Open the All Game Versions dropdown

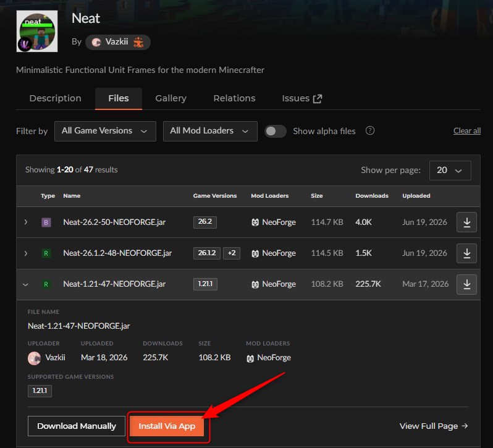click(x=105, y=131)
